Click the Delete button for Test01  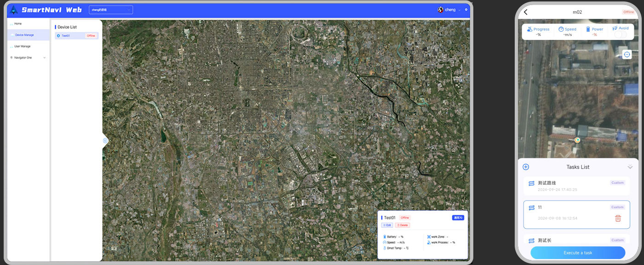pos(402,225)
